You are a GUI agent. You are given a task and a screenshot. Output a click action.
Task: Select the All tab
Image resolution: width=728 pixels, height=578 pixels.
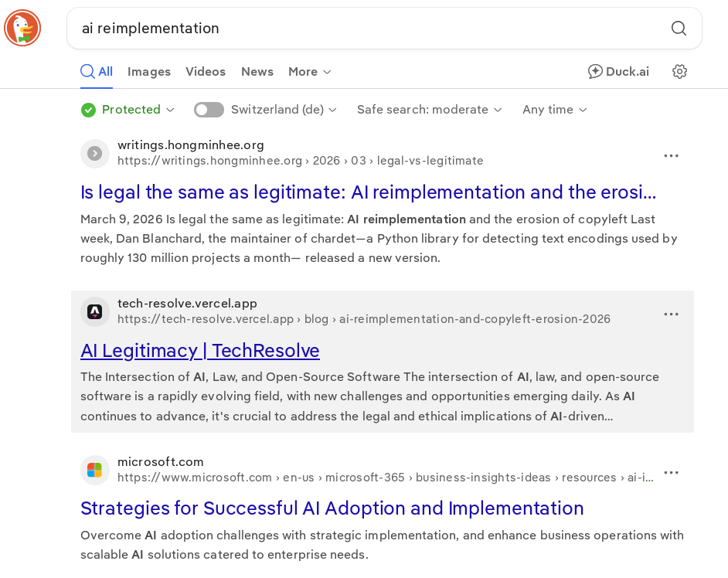[x=97, y=72]
